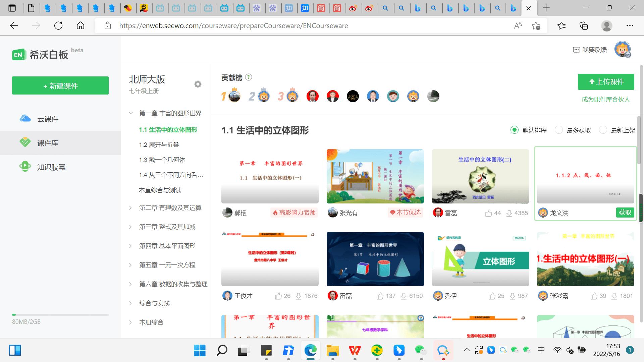Open textbook settings via the gear icon
Screen dimensions: 644x362
point(198,84)
